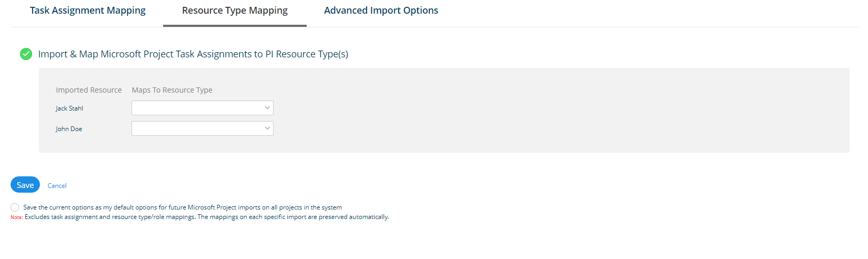Click the 'Import & Map Microsoft Project' section heading

click(x=193, y=54)
